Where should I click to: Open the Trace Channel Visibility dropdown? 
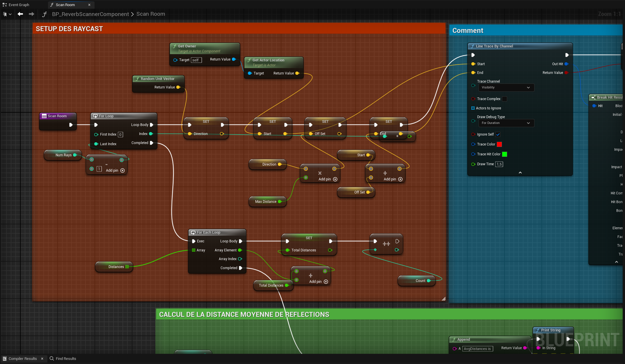506,88
